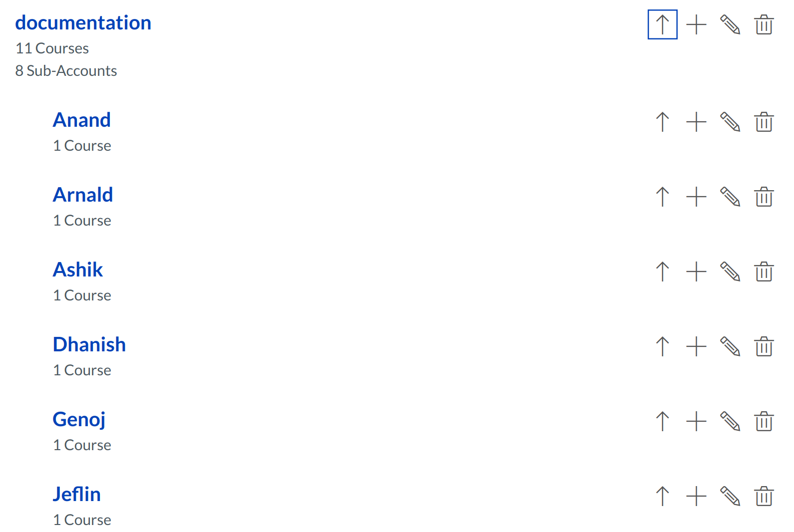Expand the Anand sub-account arrow

pos(662,122)
